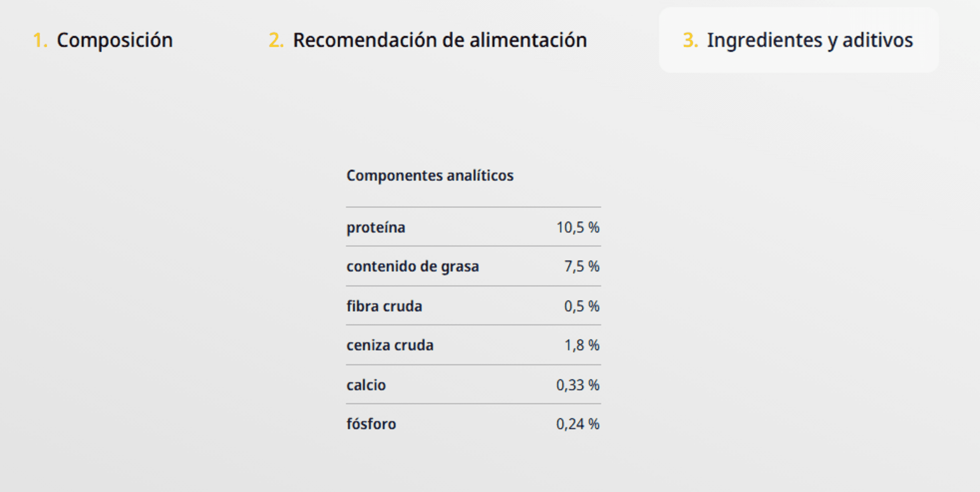Click the word alimentación in second tab
This screenshot has height=492, width=980.
[x=528, y=40]
